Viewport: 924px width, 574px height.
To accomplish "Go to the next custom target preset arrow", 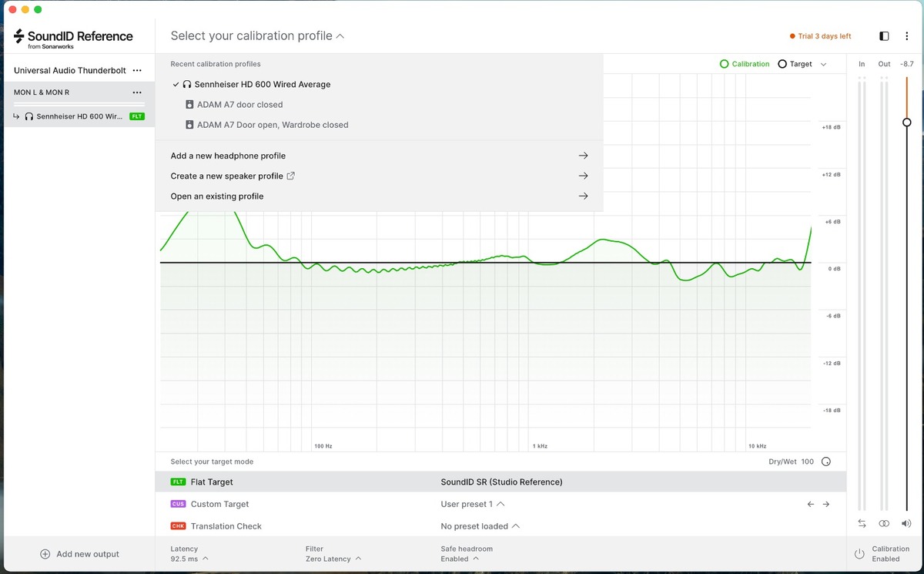I will coord(826,504).
